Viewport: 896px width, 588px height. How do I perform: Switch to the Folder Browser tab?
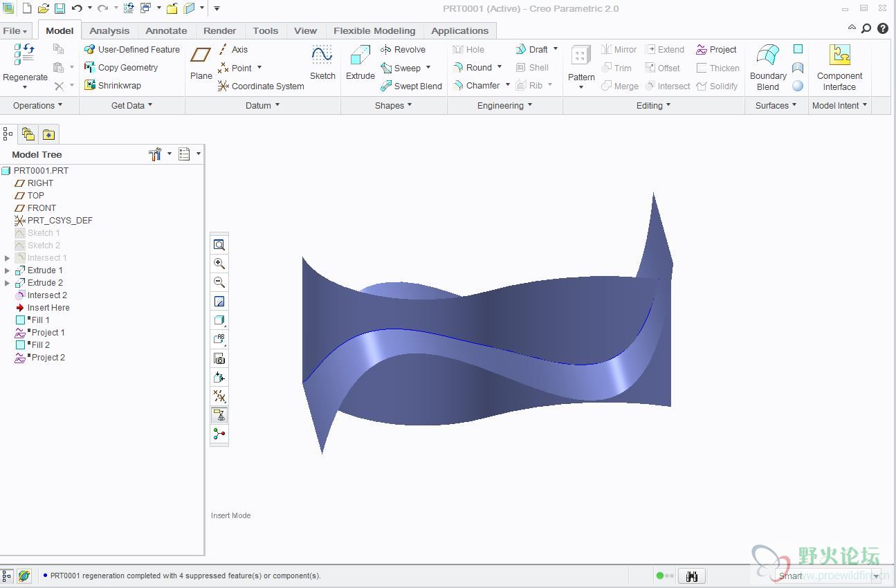coord(28,134)
